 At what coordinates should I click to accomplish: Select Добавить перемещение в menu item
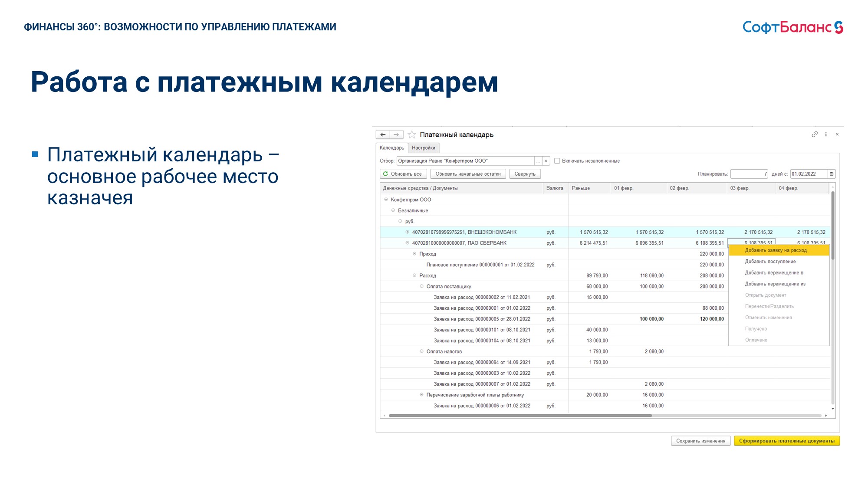(779, 273)
